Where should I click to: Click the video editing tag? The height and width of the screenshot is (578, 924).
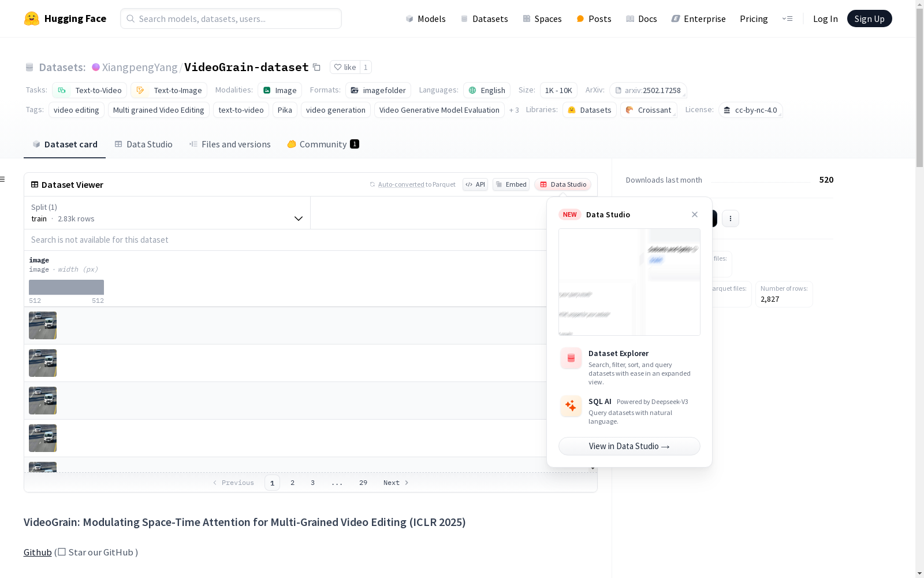(x=76, y=110)
